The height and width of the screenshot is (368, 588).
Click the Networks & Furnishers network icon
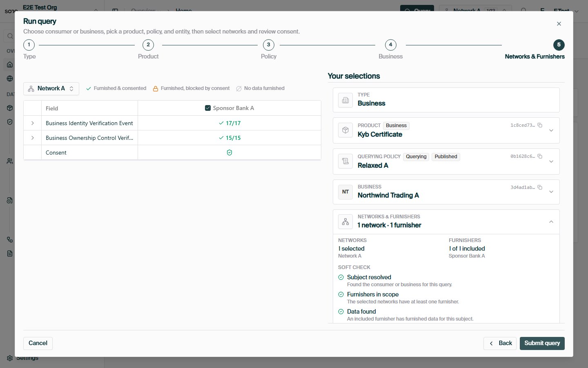click(345, 222)
